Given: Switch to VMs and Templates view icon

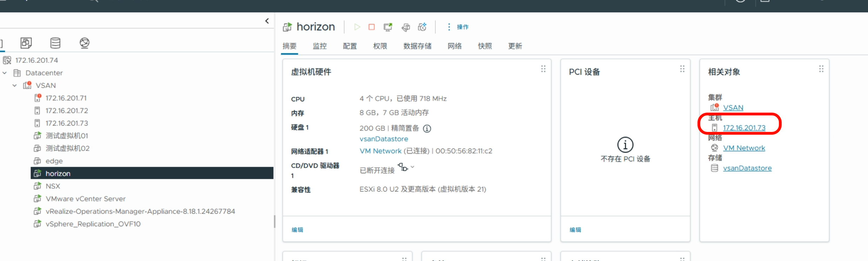Looking at the screenshot, I should (26, 43).
